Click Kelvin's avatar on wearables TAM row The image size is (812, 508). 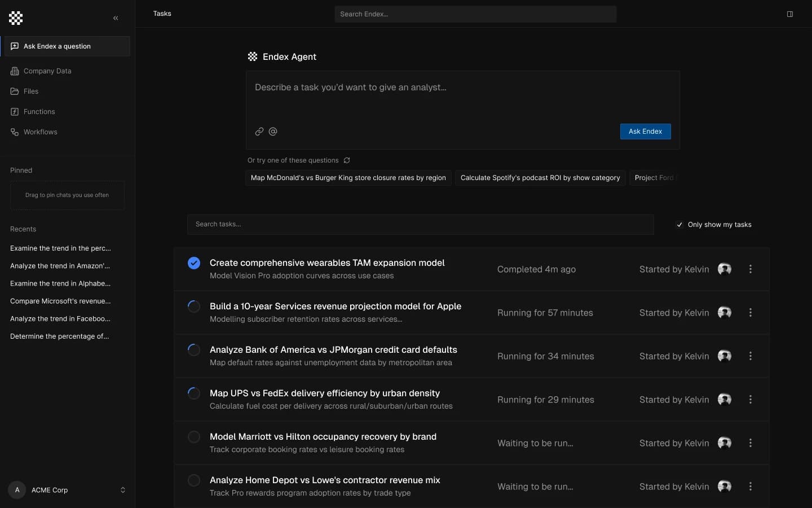click(725, 269)
